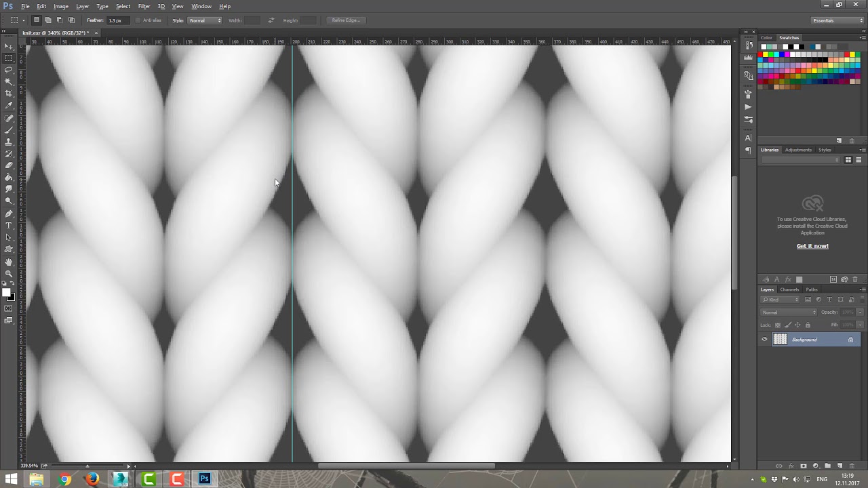Select the Rectangular Marquee tool in toolbox
This screenshot has height=488, width=868.
[9, 58]
